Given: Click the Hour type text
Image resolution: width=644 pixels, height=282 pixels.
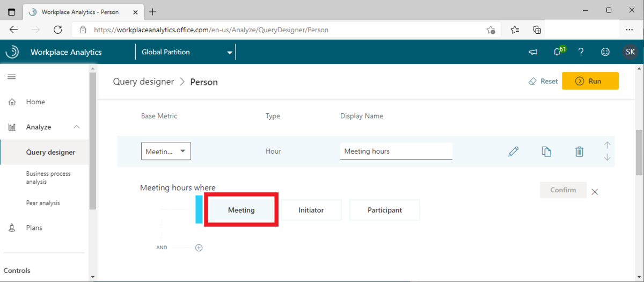Looking at the screenshot, I should click(x=273, y=151).
